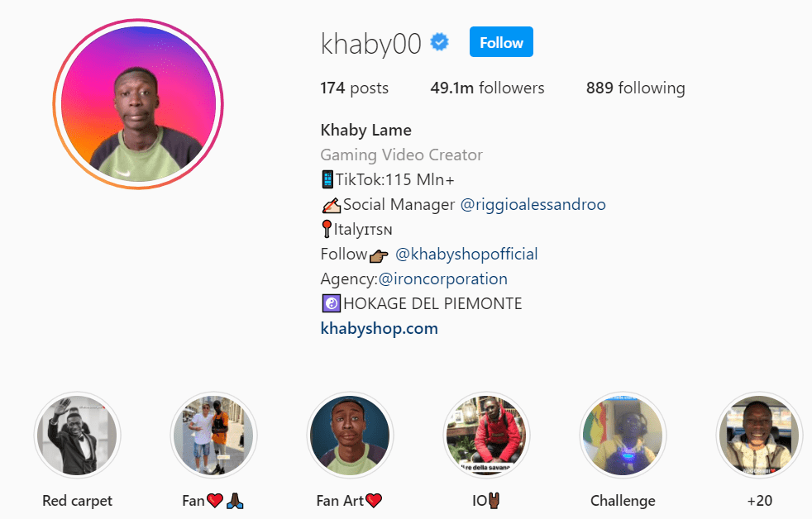Click the Red carpet highlight label text
812x519 pixels.
pos(77,501)
